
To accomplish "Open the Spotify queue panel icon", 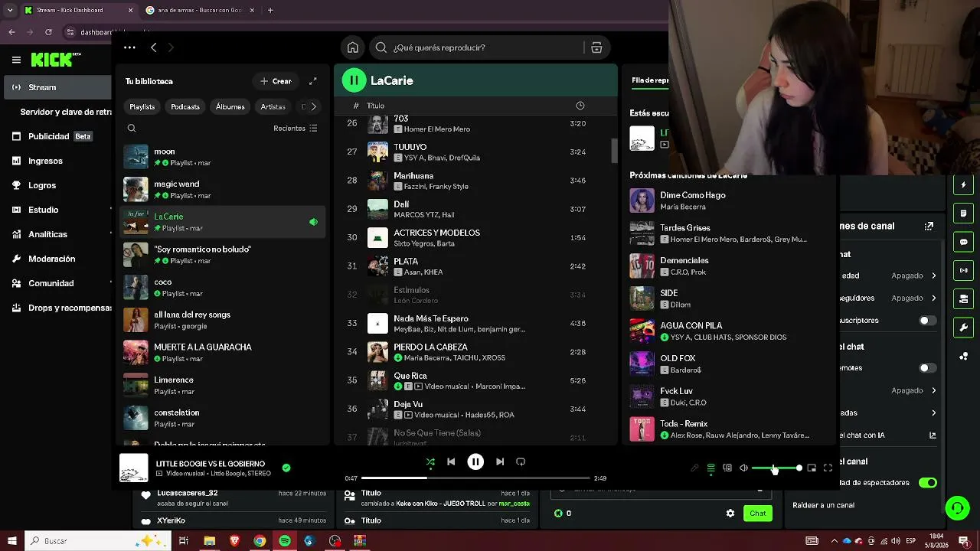I will pos(711,468).
